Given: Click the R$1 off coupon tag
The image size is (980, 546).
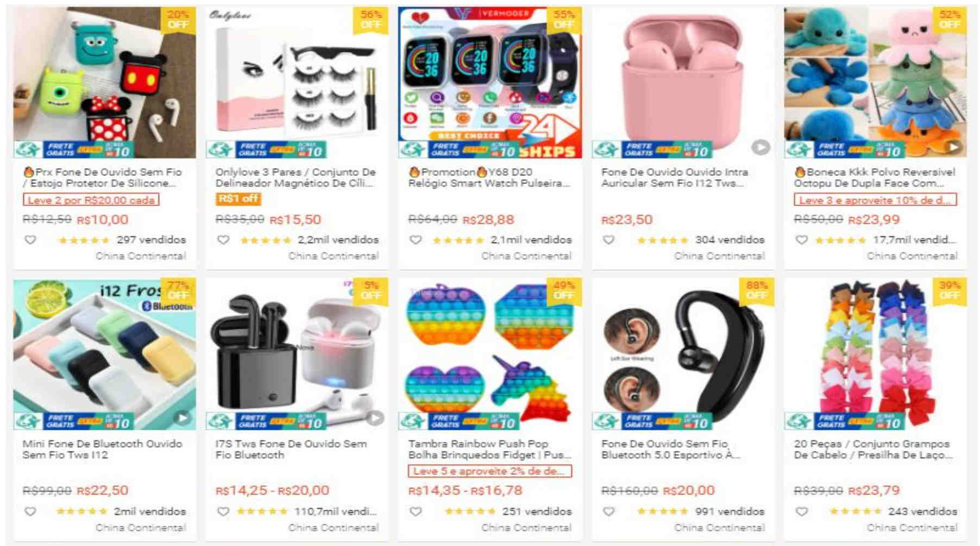Looking at the screenshot, I should click(x=238, y=199).
